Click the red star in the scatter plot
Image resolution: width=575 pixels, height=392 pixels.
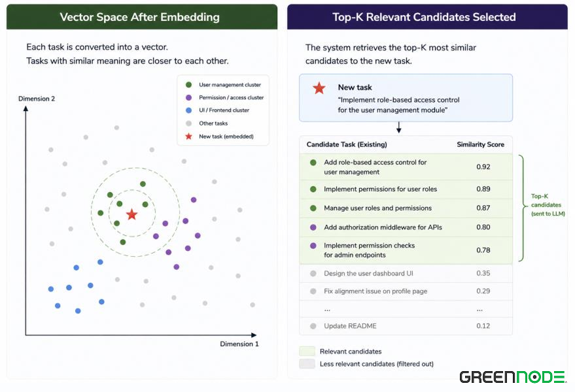coord(131,214)
